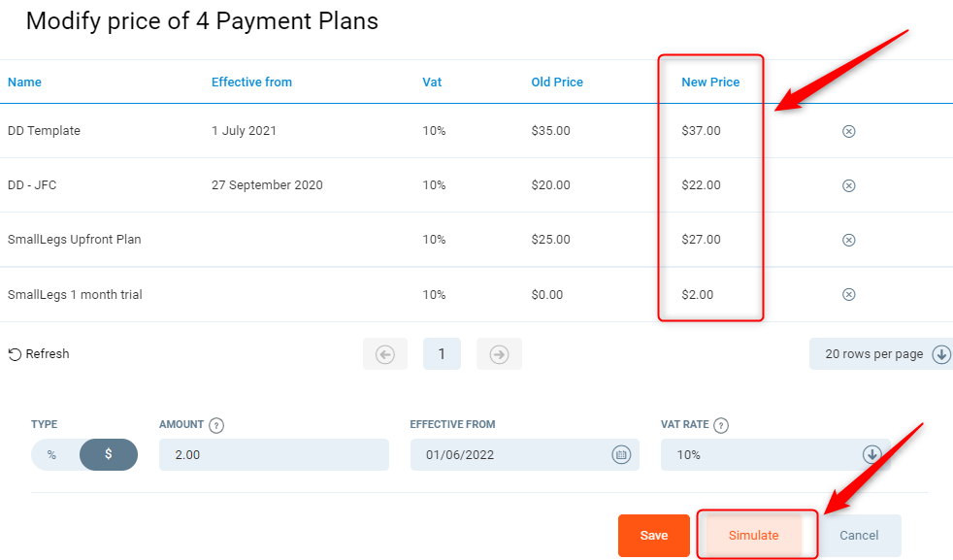The width and height of the screenshot is (953, 560).
Task: Open the Effective From calendar picker
Action: pyautogui.click(x=621, y=454)
